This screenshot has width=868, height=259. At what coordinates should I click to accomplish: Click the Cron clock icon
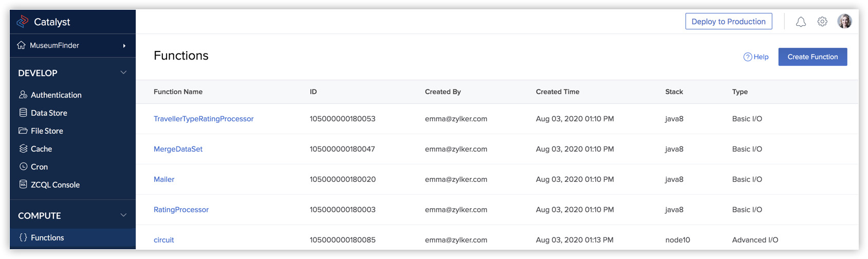pos(23,166)
